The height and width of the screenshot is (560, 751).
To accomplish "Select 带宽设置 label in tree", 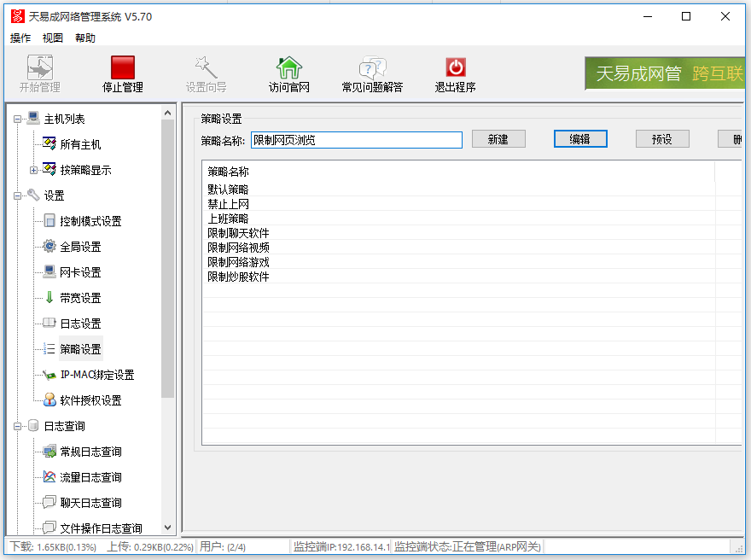I will coord(80,298).
